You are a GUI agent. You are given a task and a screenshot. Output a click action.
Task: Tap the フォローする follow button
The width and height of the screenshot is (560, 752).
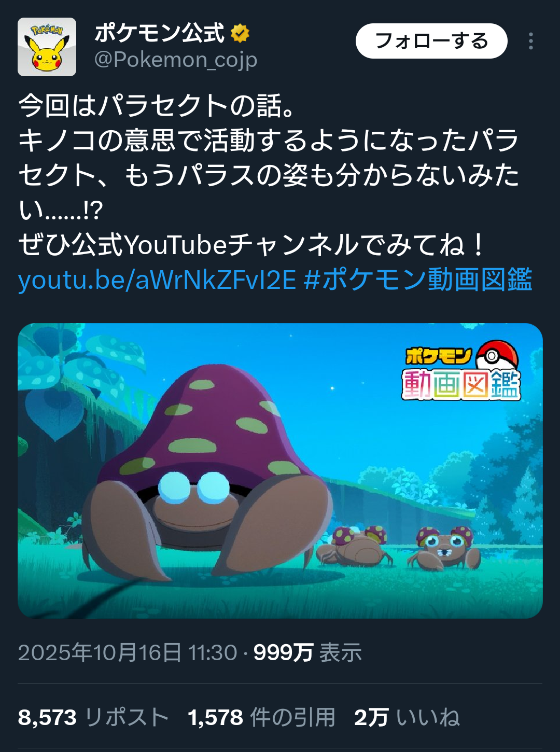coord(431,41)
